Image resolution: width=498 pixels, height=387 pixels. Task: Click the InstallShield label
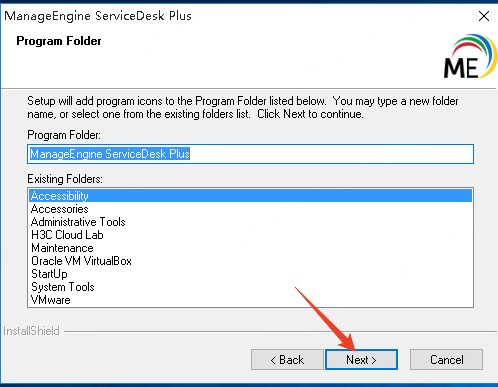click(x=31, y=331)
